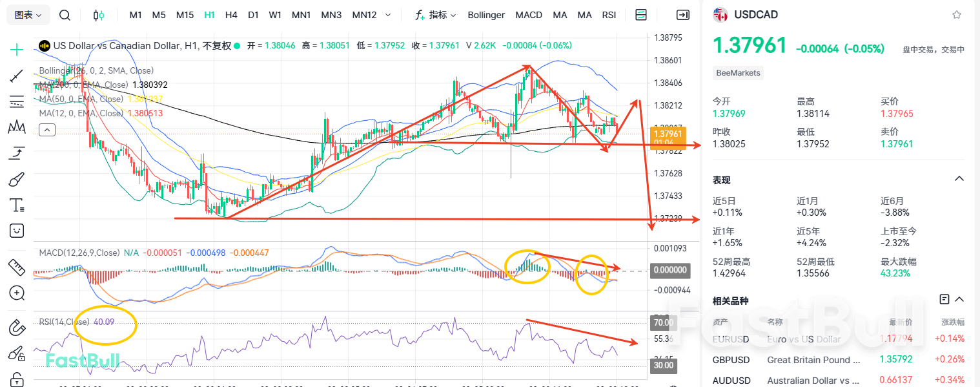Viewport: 980px width, 387px height.
Task: Open the emoji sticker tool
Action: pos(16,231)
